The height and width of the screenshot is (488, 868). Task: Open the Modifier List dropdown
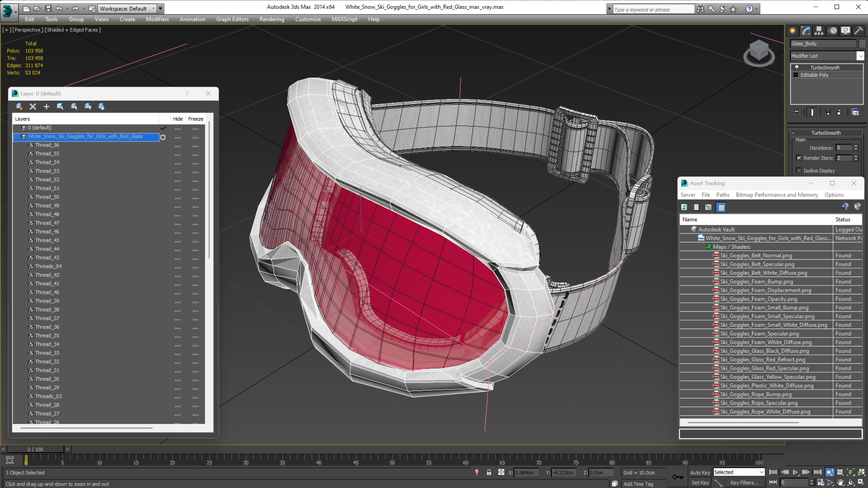(861, 56)
